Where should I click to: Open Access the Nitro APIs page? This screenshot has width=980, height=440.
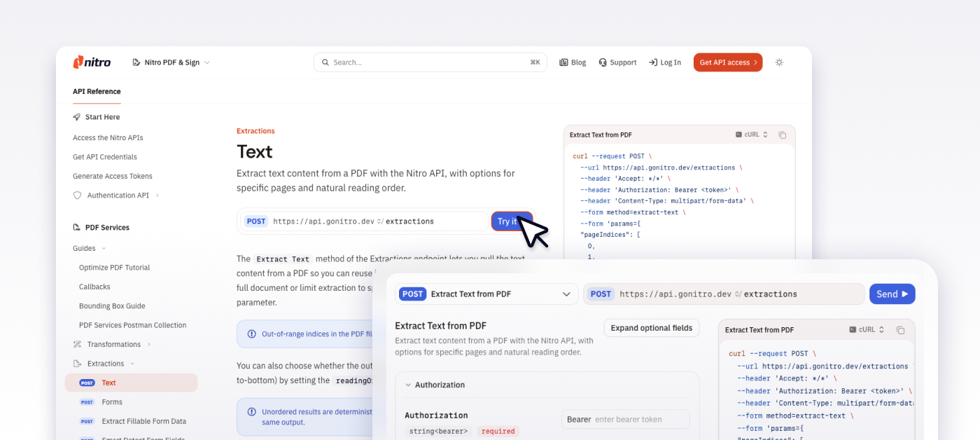108,138
